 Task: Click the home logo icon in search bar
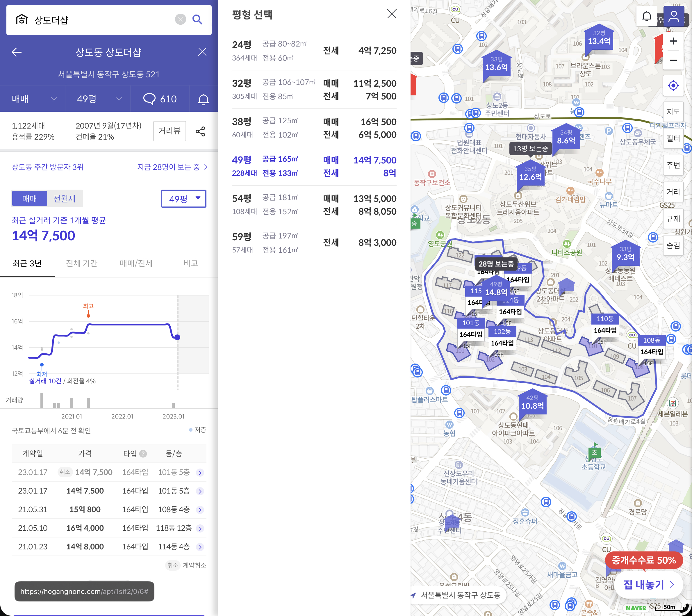click(x=22, y=19)
